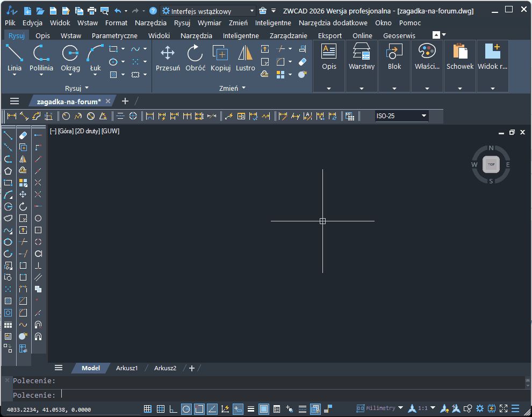Toggle object snap in status bar
The width and height of the screenshot is (532, 417).
pyautogui.click(x=199, y=409)
